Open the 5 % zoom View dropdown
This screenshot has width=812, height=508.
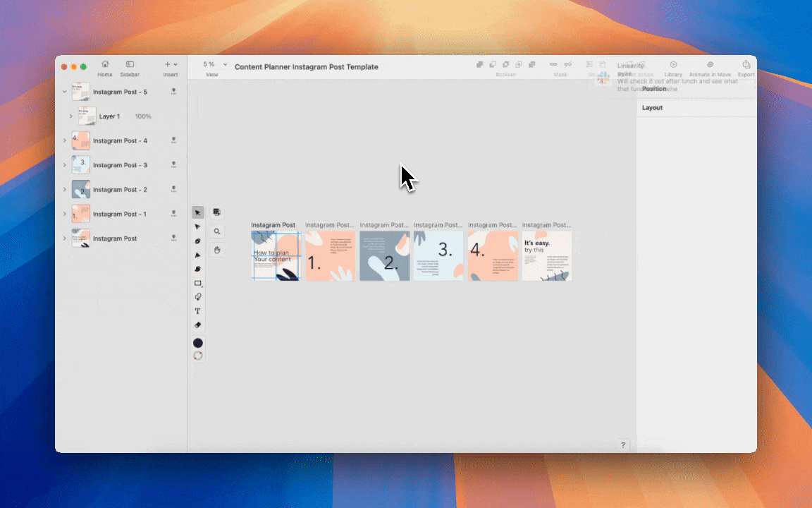[215, 64]
